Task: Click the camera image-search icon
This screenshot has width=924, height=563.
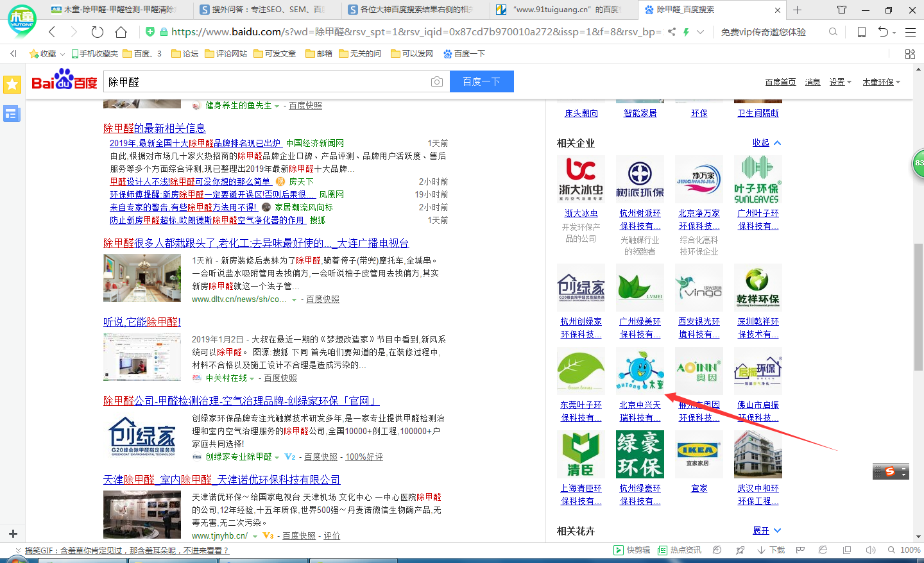Action: [x=437, y=81]
